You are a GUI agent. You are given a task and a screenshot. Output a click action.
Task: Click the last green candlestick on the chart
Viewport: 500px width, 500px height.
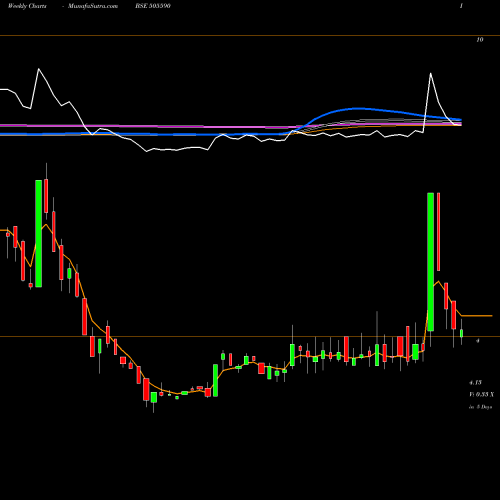tap(462, 333)
